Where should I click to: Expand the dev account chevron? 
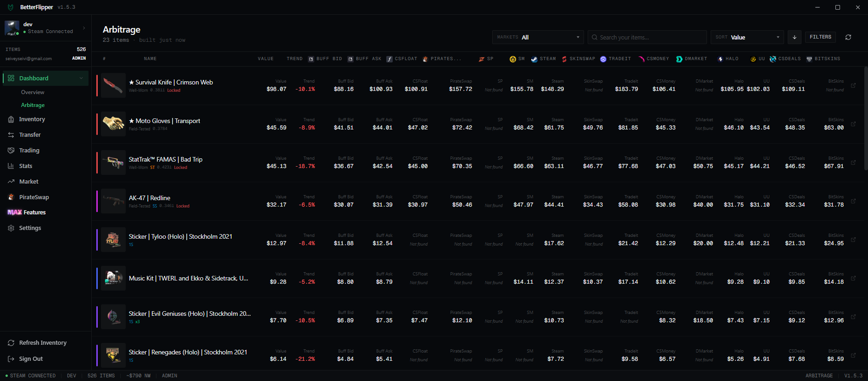(84, 28)
